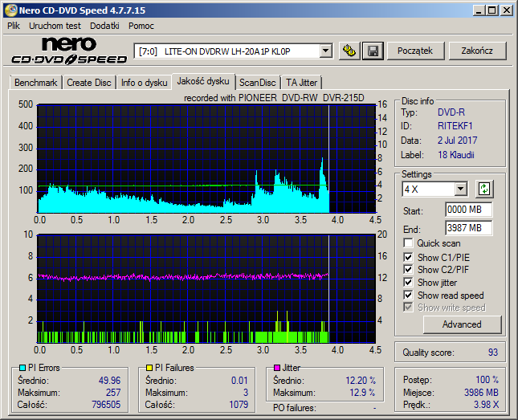Open the options tools icon

[349, 51]
